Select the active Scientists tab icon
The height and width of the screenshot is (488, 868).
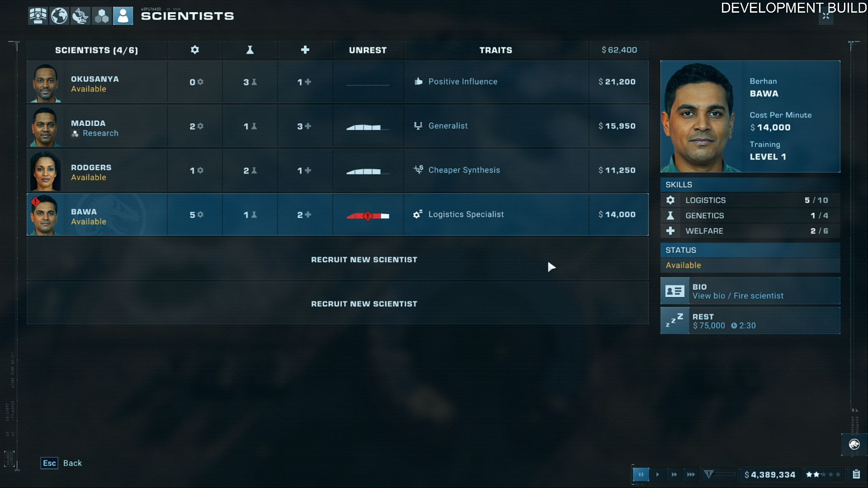pos(123,16)
